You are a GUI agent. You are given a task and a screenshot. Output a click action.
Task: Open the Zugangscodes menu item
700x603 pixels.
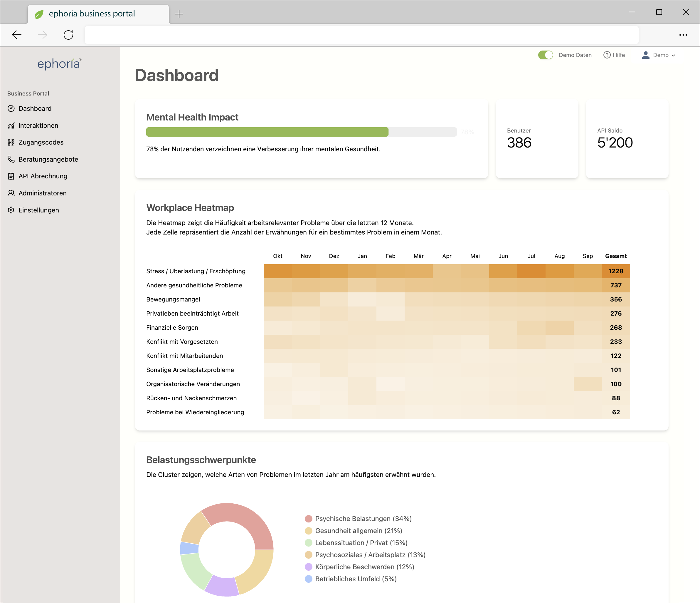coord(41,143)
